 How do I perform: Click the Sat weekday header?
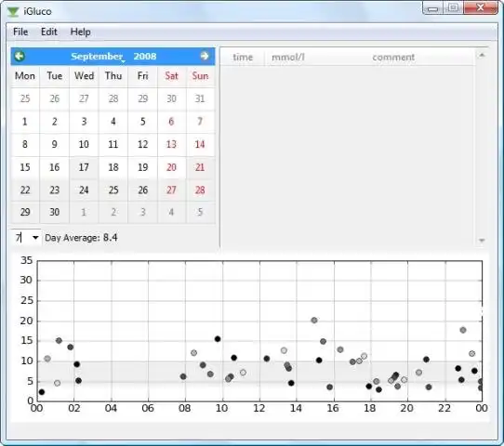point(171,76)
